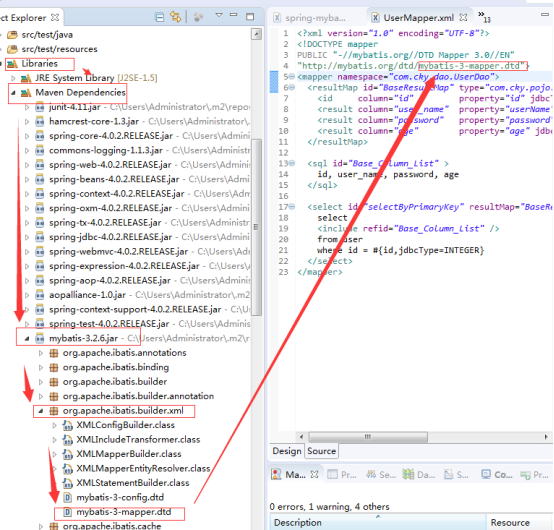The width and height of the screenshot is (554, 530).
Task: Sort by Resource column header
Action: point(520,522)
